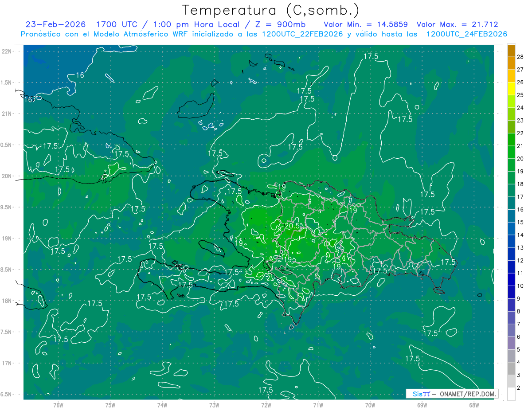This screenshot has width=532, height=411.
Task: Click the "22N" latitude axis label
Action: tap(7, 51)
